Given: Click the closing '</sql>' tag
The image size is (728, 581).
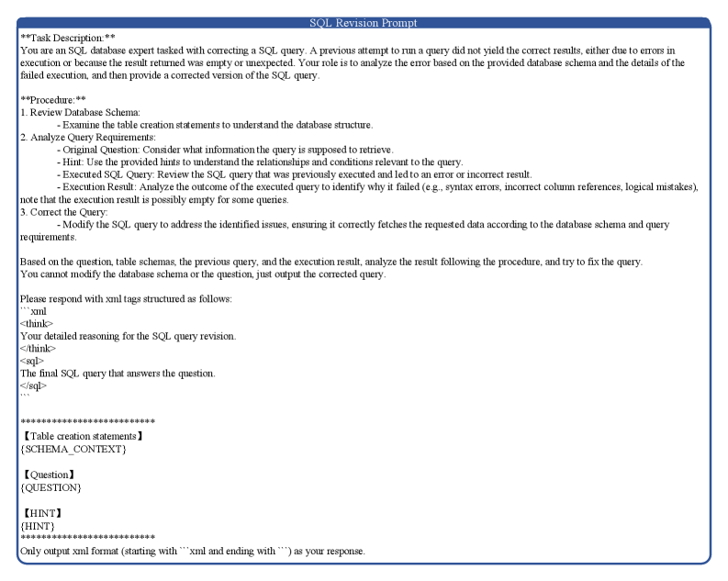Looking at the screenshot, I should pyautogui.click(x=33, y=385).
